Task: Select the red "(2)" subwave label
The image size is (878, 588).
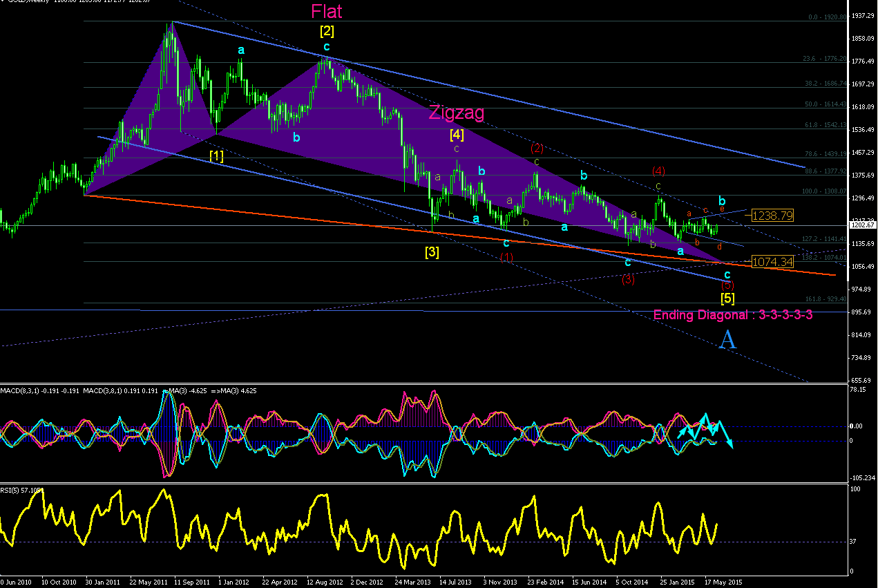Action: (x=537, y=147)
